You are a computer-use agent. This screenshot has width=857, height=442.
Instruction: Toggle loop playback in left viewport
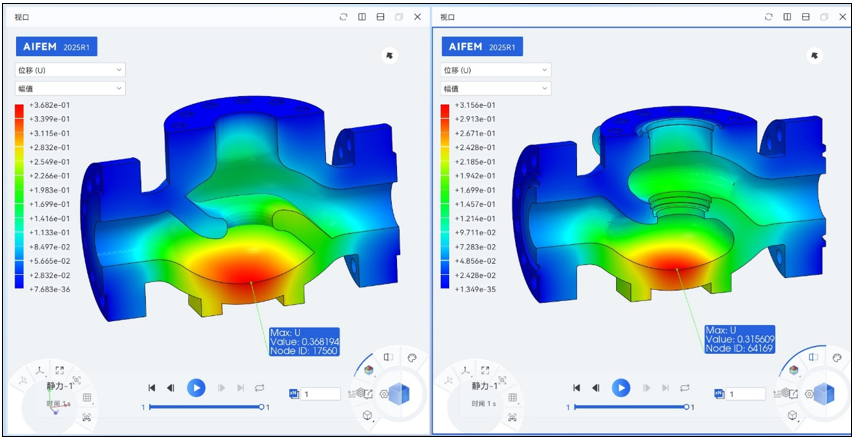click(x=260, y=387)
